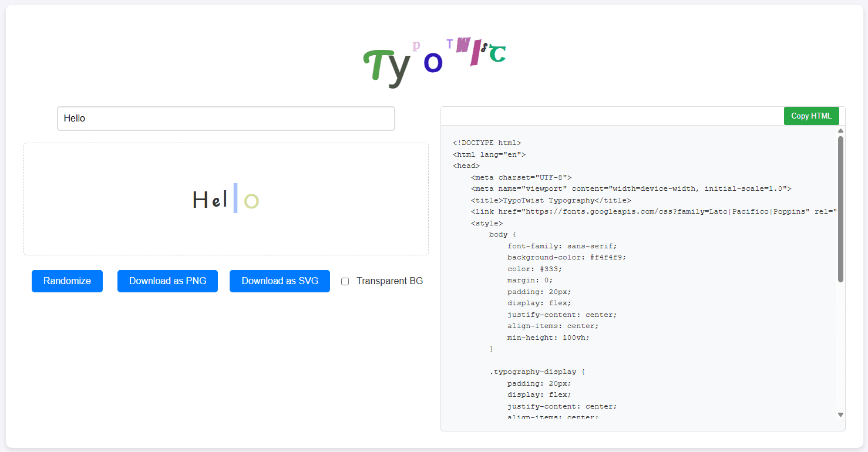Image resolution: width=868 pixels, height=452 pixels.
Task: Click the code panel scrollbar thumb
Action: coord(840,209)
